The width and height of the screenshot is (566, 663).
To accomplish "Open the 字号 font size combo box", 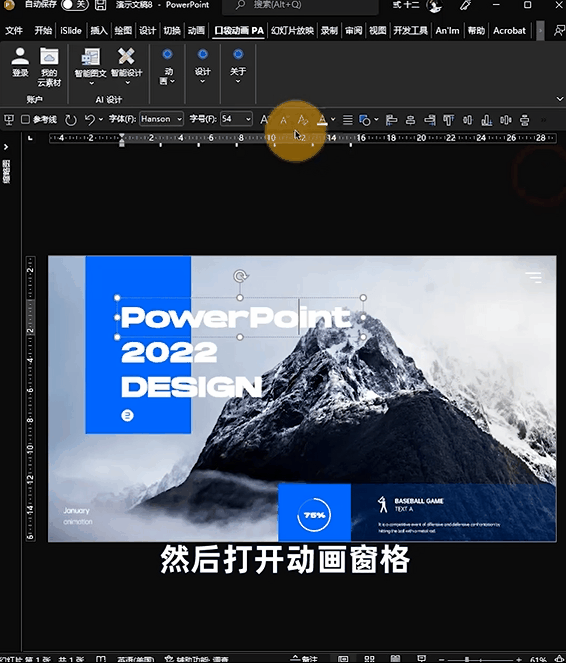I will [236, 119].
